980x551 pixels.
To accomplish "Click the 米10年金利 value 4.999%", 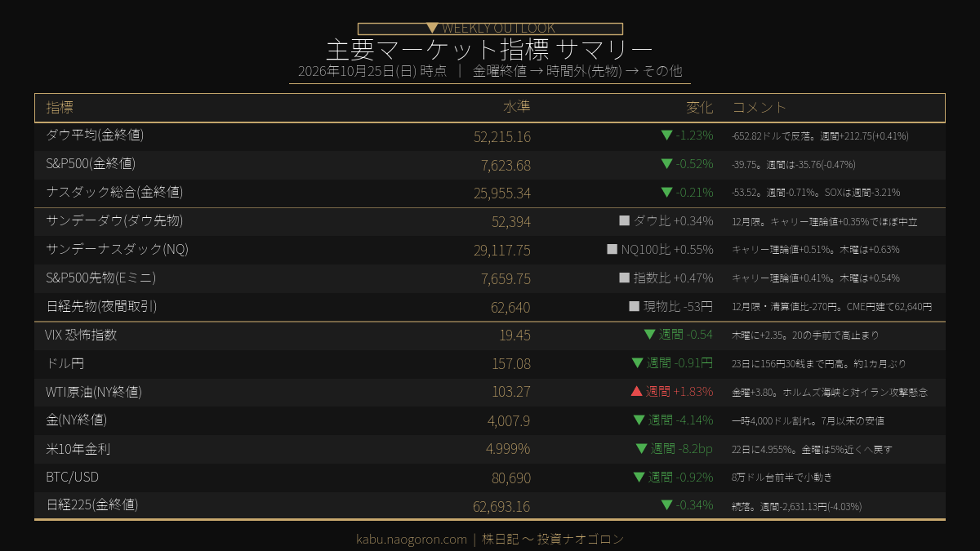I will tap(508, 449).
